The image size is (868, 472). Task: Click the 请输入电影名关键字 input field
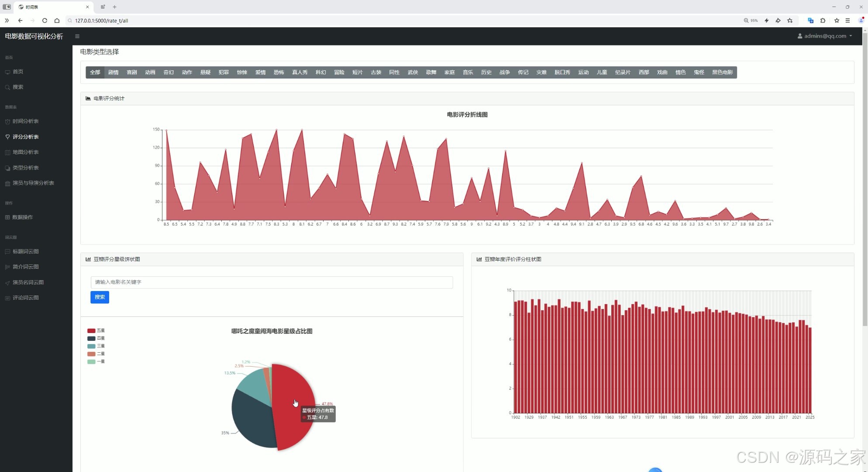click(271, 282)
